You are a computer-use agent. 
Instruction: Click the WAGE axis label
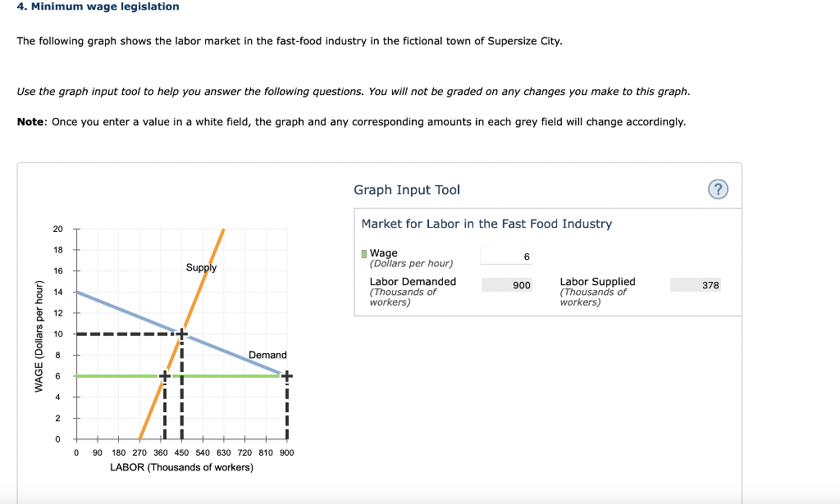[x=39, y=334]
